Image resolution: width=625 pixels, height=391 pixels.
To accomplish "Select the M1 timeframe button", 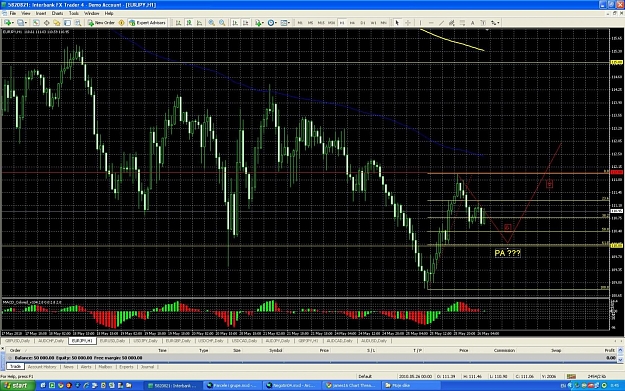I will [300, 23].
